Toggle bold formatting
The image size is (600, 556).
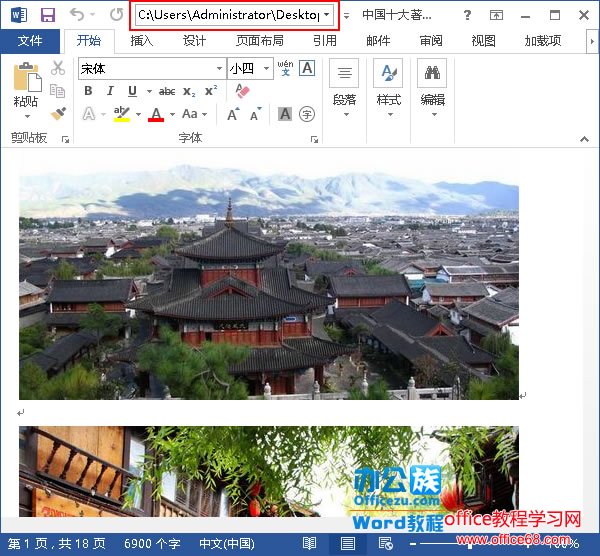(88, 91)
